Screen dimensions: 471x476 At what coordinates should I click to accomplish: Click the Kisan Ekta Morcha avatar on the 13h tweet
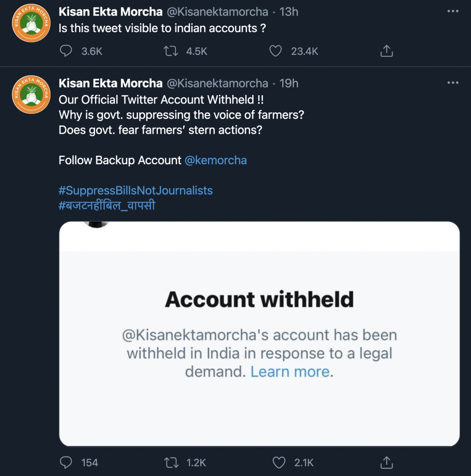31,24
